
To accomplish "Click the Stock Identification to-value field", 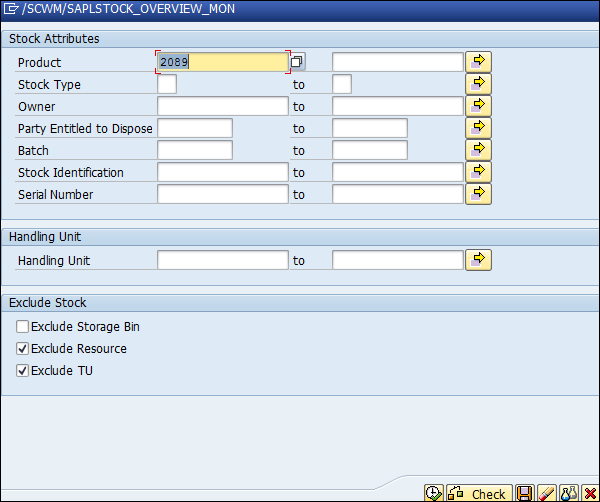I will (397, 172).
